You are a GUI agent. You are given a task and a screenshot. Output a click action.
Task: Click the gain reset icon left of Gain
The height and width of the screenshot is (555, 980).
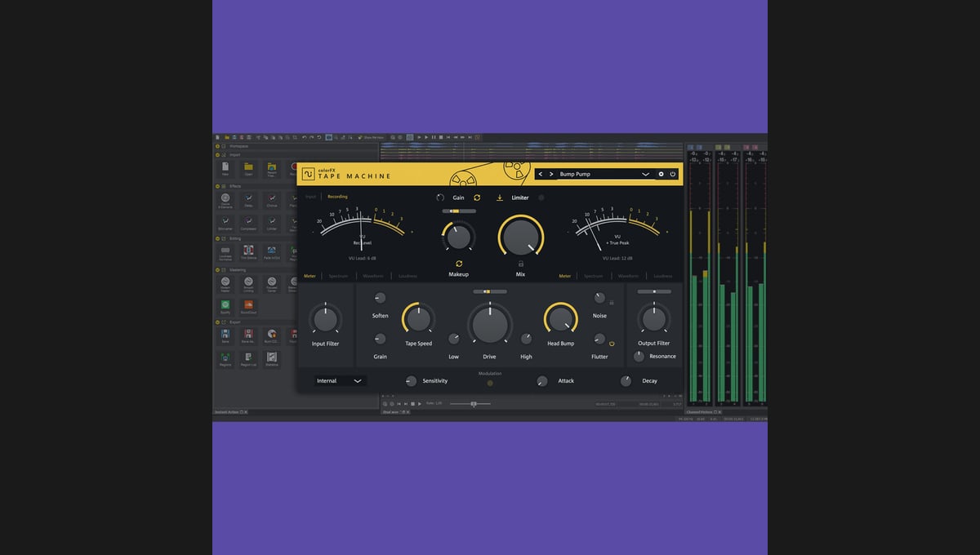[440, 198]
